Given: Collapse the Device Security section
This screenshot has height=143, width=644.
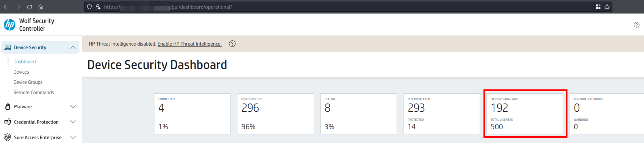Looking at the screenshot, I should coord(73,47).
